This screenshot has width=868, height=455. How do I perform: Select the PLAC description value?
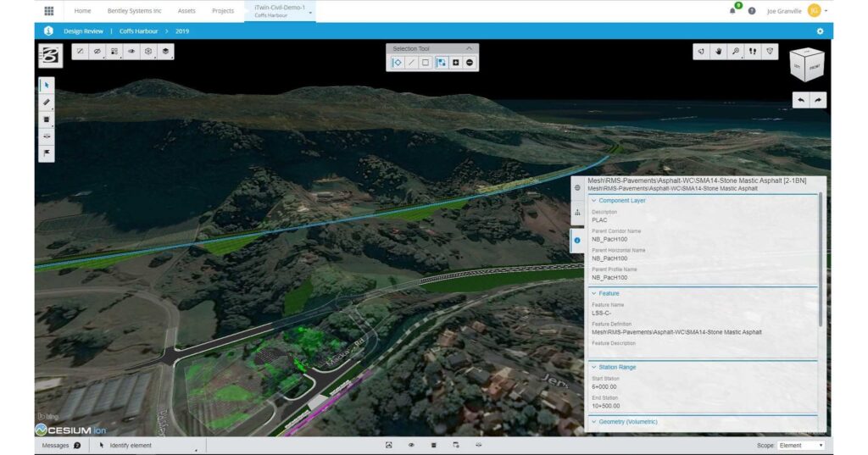point(599,219)
